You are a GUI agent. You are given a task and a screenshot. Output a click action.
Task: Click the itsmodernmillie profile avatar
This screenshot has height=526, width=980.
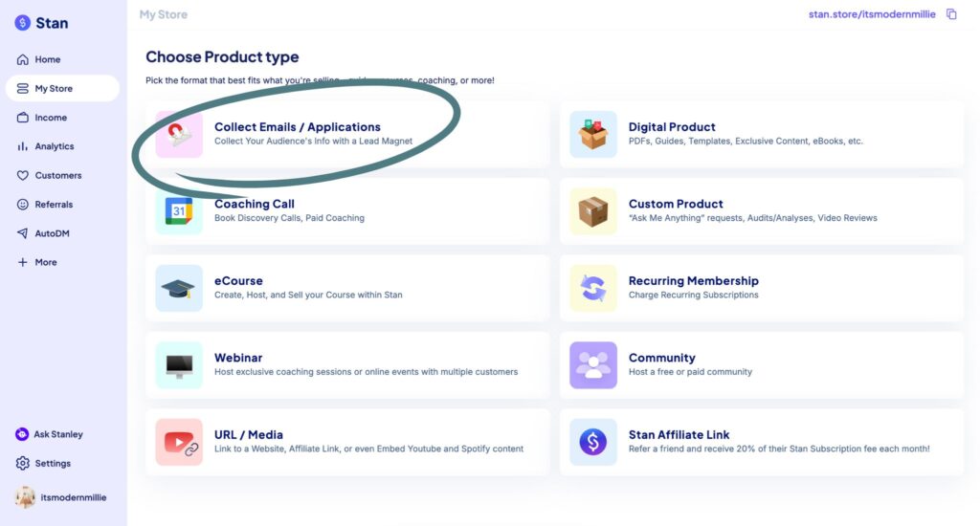25,497
